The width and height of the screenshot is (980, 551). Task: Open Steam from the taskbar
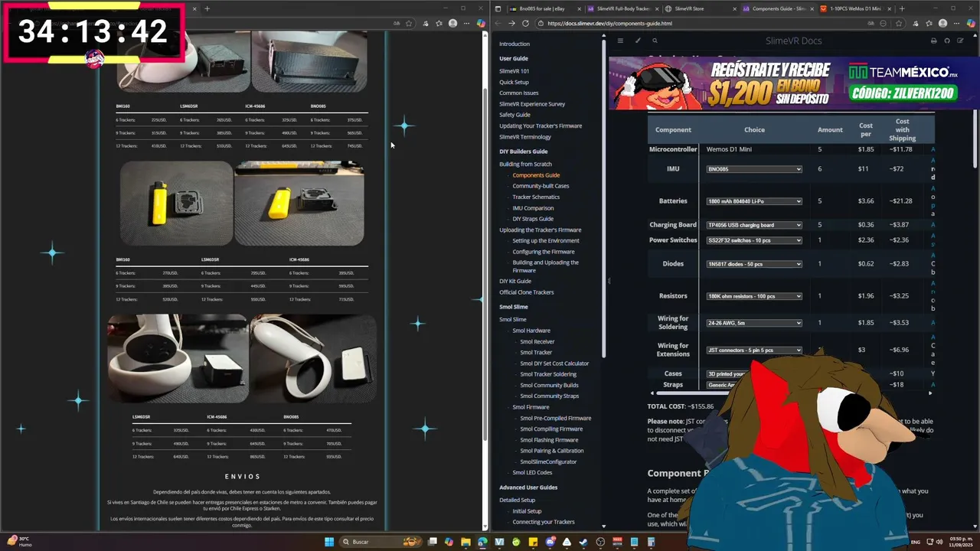point(583,542)
